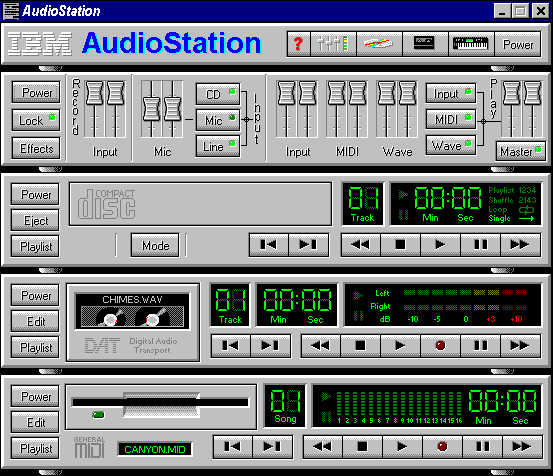This screenshot has width=553, height=476.
Task: Toggle the Mic input source
Action: (x=218, y=120)
